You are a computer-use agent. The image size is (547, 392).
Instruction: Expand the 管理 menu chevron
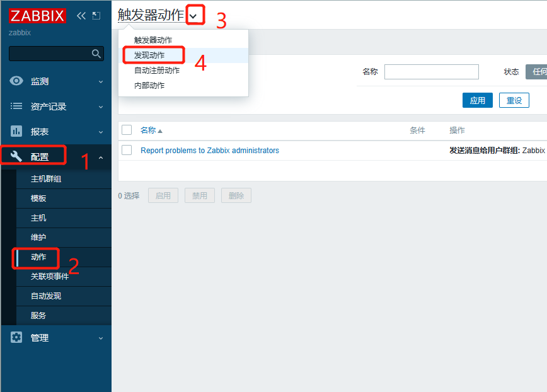(101, 338)
